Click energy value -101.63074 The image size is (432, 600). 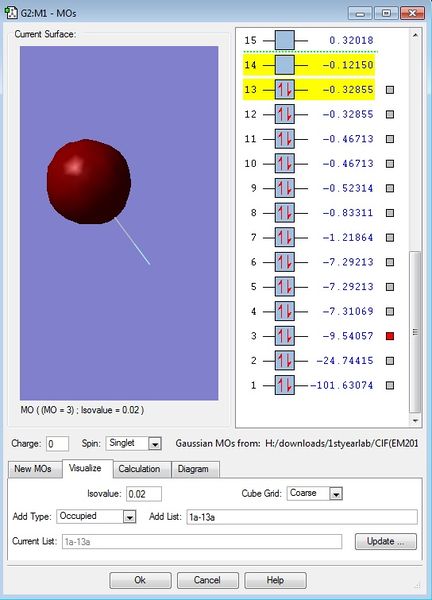click(x=341, y=385)
